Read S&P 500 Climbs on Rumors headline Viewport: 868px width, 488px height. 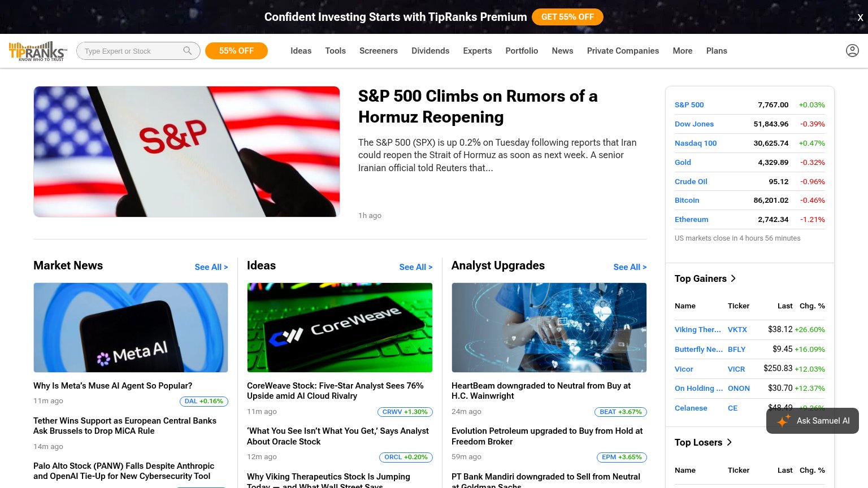(x=478, y=106)
